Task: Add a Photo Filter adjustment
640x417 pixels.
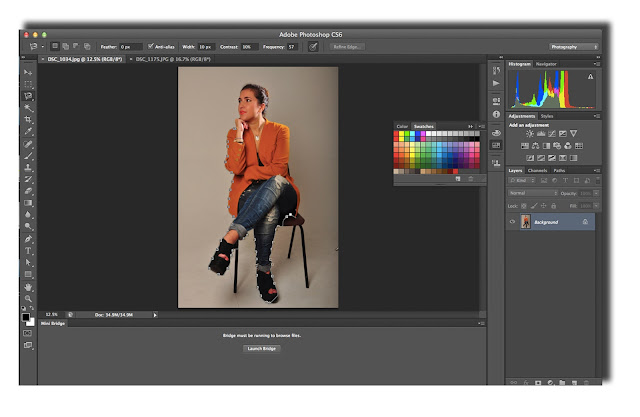Action: (x=557, y=146)
